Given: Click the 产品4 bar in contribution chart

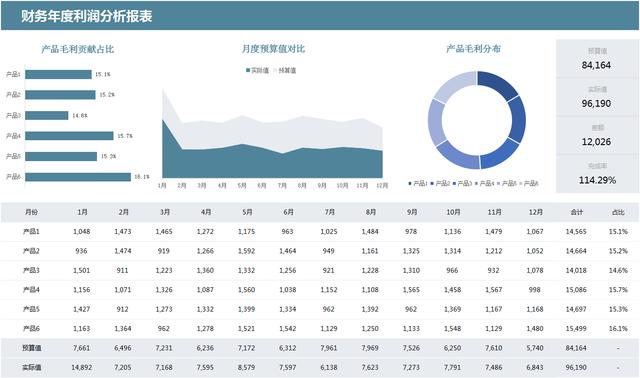Looking at the screenshot, I should (x=69, y=136).
